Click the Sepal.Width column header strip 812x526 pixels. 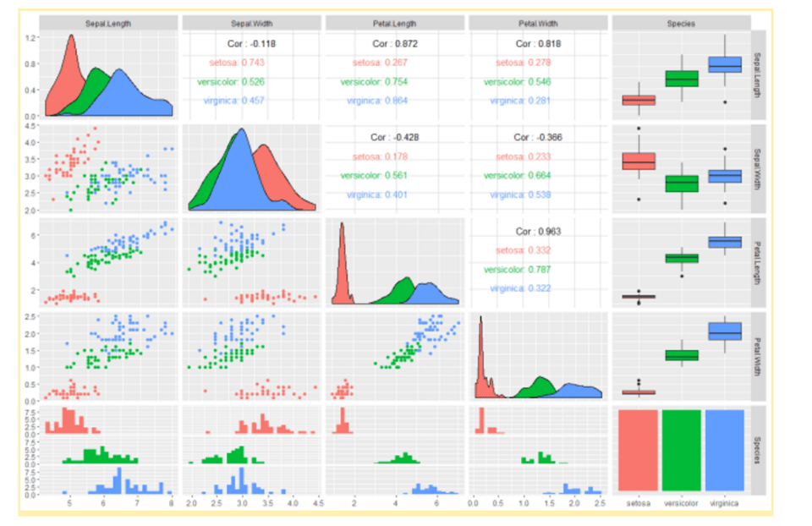tap(254, 21)
